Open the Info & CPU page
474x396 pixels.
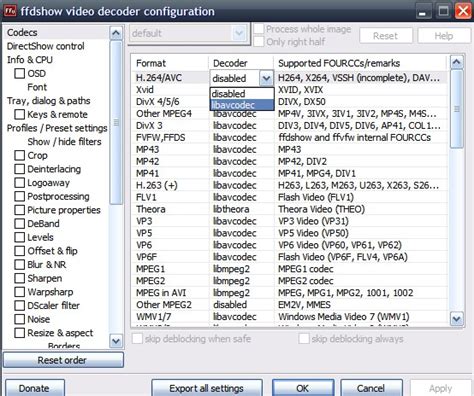pos(30,60)
